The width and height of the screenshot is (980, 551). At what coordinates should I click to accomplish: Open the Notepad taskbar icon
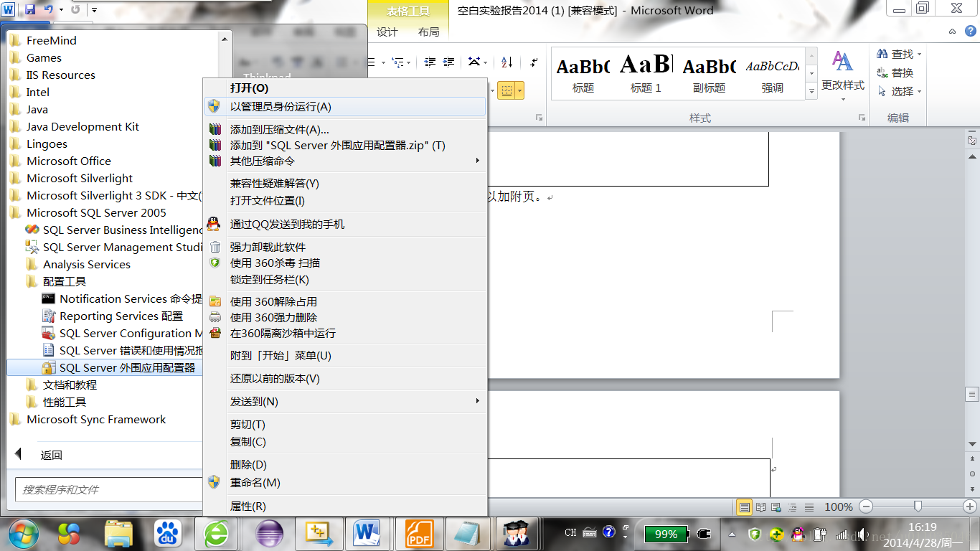click(466, 533)
